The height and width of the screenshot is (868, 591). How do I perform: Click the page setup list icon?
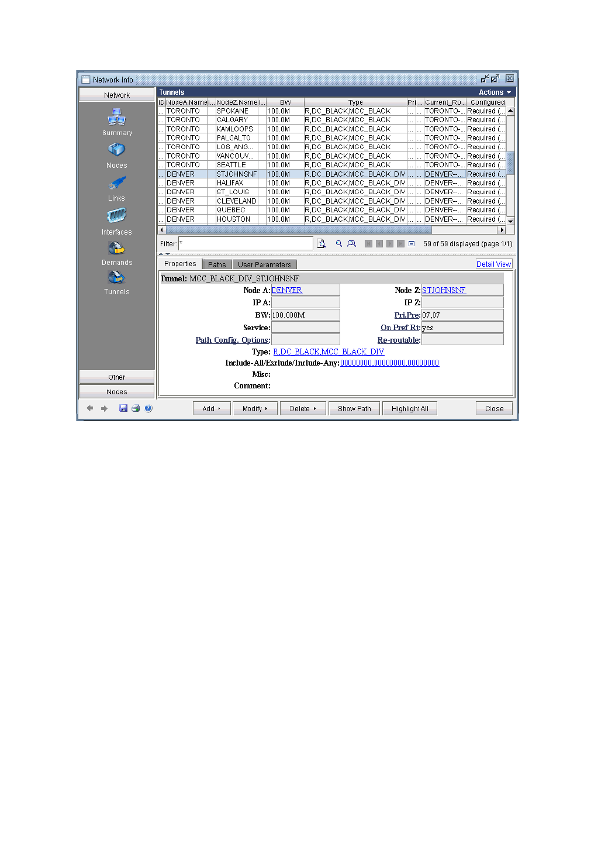pyautogui.click(x=412, y=243)
